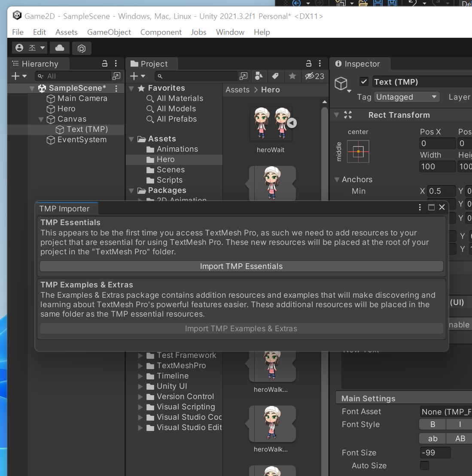Open TMP Importer options menu
Screen dimensions: 472x476
[x=420, y=207]
